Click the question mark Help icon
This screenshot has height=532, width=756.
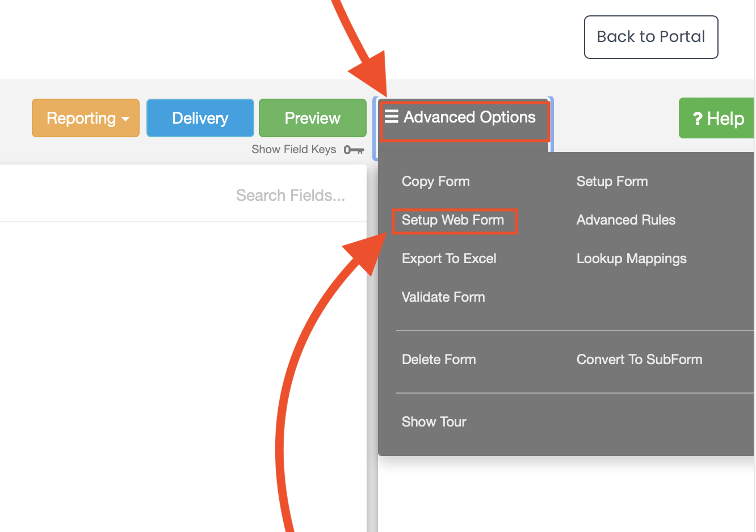[x=698, y=119]
